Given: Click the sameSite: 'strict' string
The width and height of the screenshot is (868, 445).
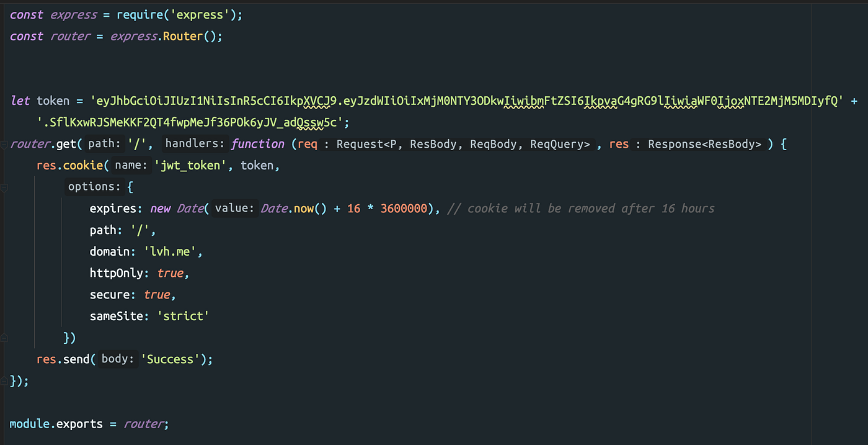Looking at the screenshot, I should (x=184, y=316).
